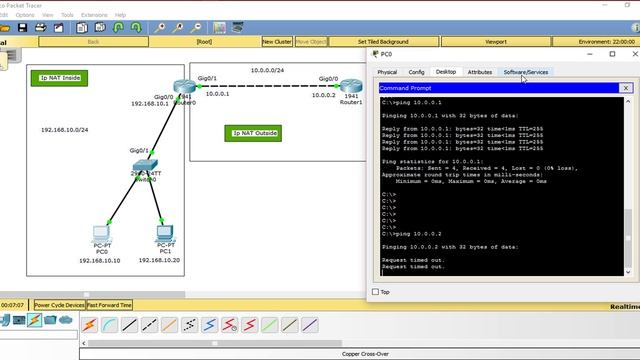
Task: Click the Paste icon in toolbar
Action: (x=100, y=28)
